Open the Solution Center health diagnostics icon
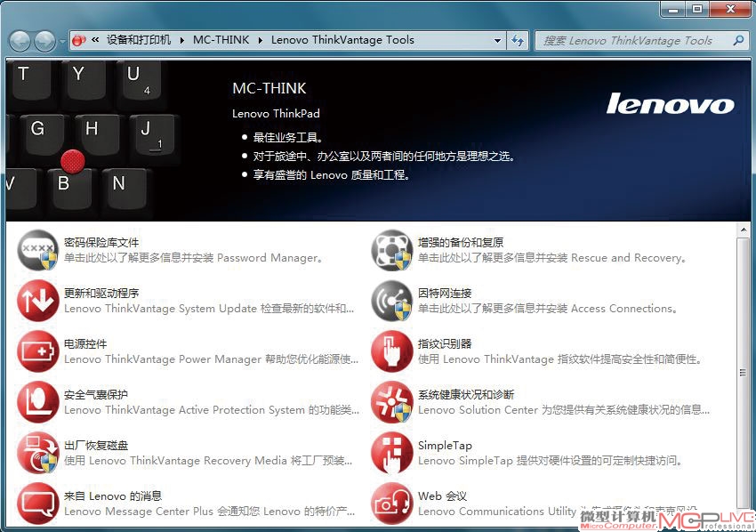 [x=392, y=402]
